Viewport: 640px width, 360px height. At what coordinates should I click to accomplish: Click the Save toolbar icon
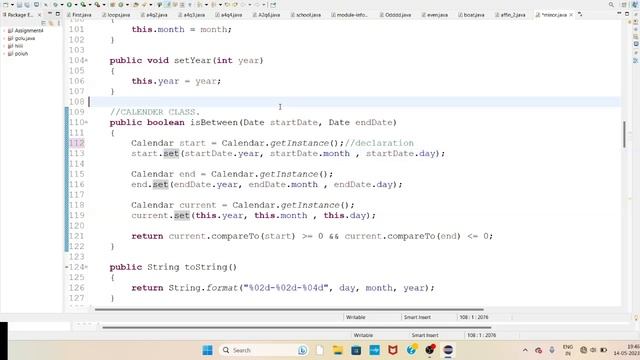point(19,5)
